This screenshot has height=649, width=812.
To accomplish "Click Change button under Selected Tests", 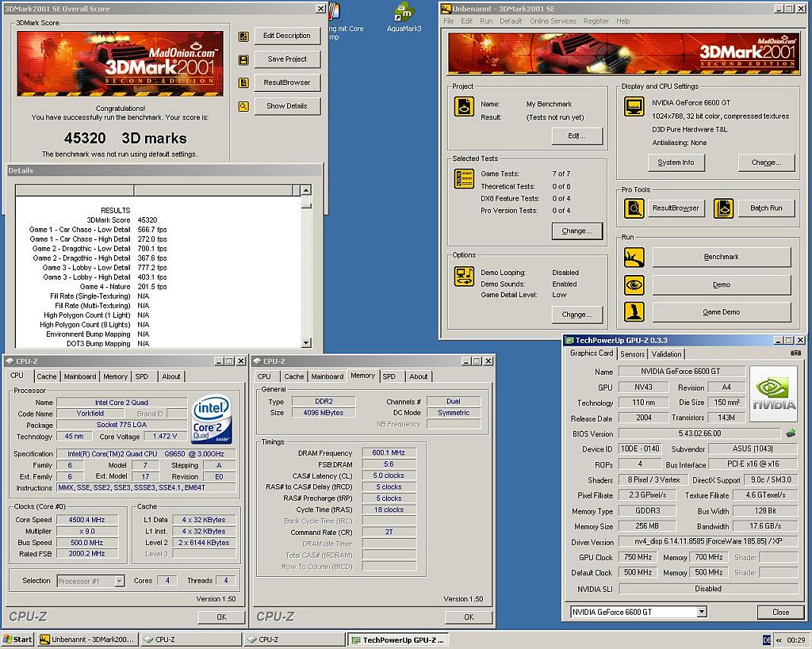I will tap(577, 231).
